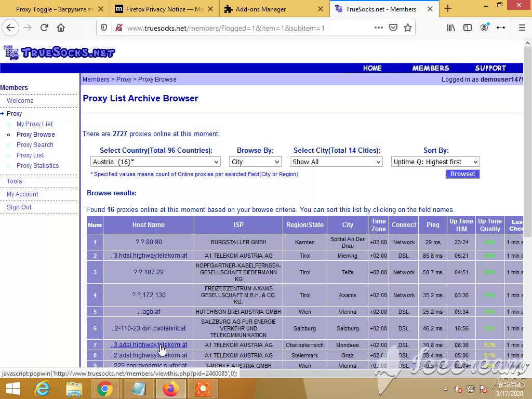Click the BURGSTALLER GMBH ISP cell
Screen dimensions: 532x399
(238, 242)
